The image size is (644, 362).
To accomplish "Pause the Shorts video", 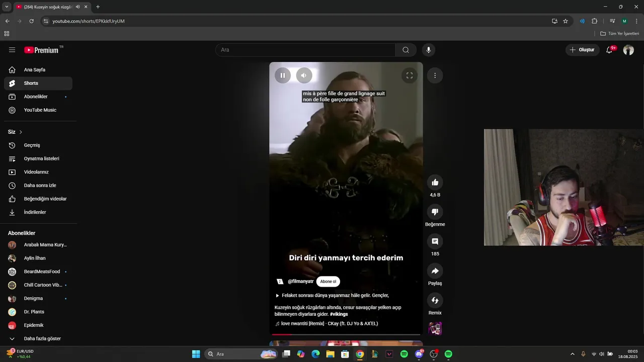I will click(x=283, y=75).
